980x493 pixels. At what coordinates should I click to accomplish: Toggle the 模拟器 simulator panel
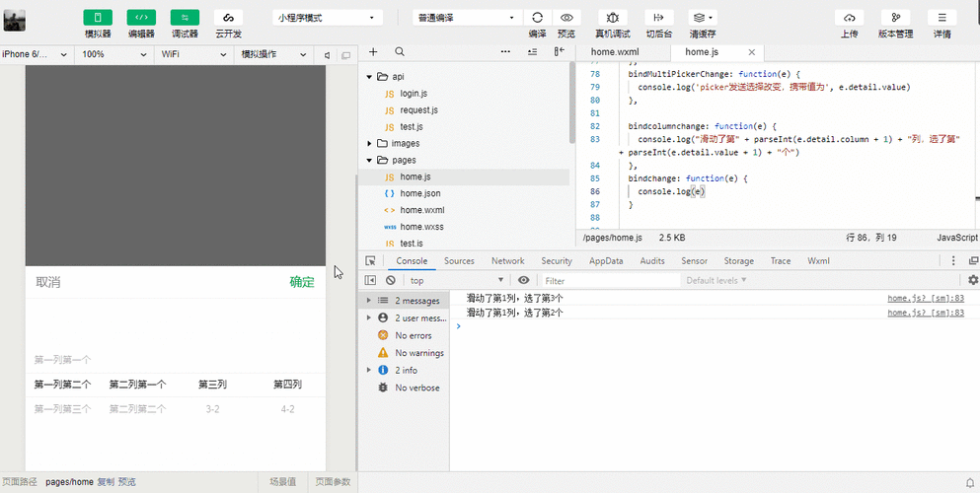(98, 18)
